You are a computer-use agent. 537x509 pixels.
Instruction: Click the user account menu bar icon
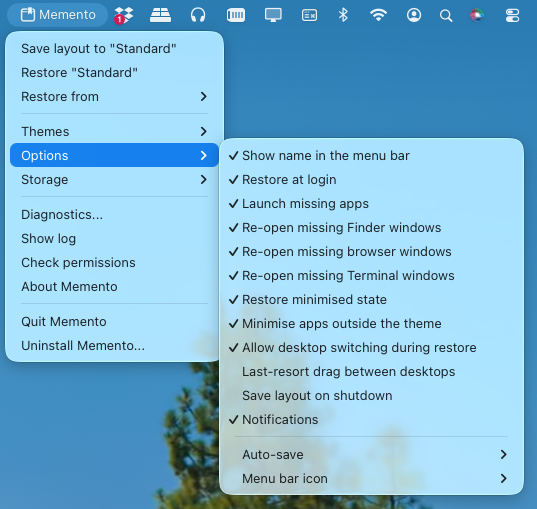[414, 15]
